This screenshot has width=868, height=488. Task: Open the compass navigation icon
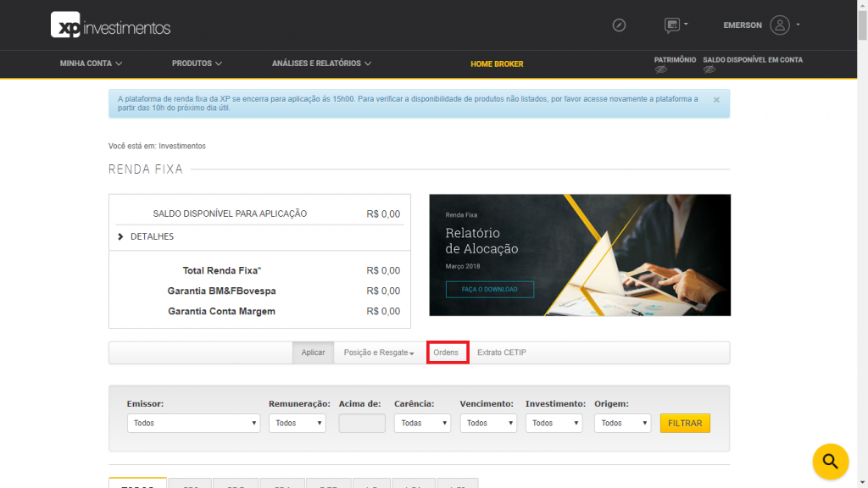tap(619, 25)
